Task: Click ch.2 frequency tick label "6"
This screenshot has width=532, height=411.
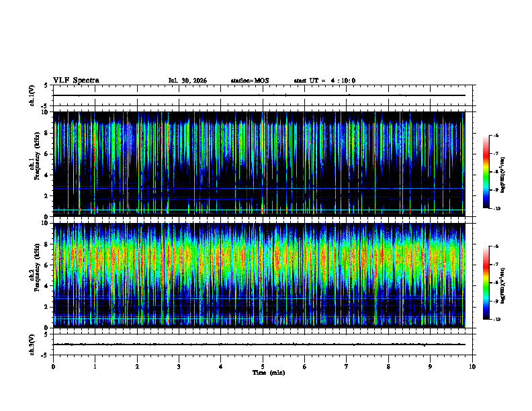Action: pos(47,265)
